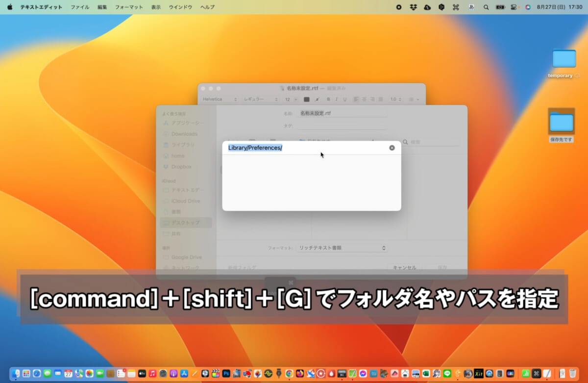Viewport: 588px width, 383px height.
Task: Open Music from the Dock
Action: click(x=152, y=374)
